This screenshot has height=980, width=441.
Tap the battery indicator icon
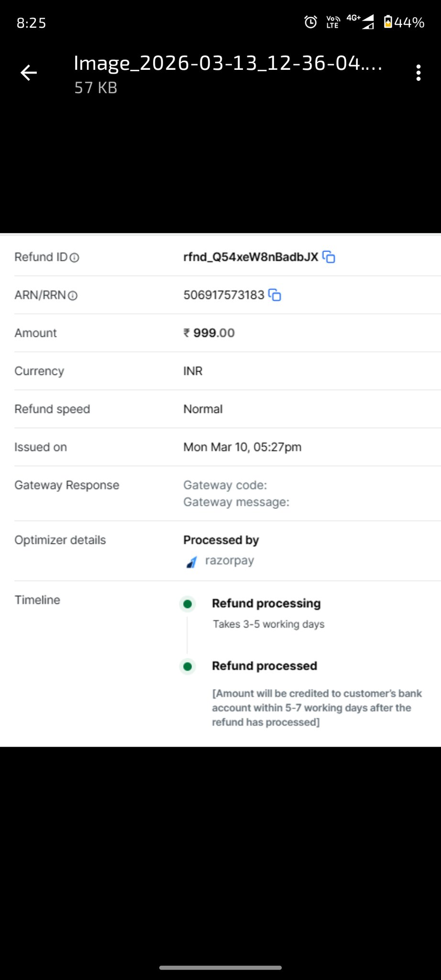(388, 22)
